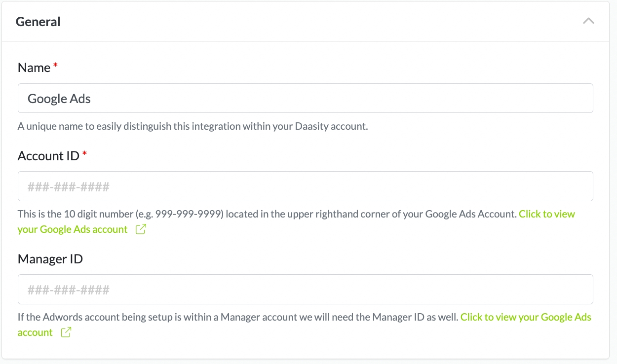This screenshot has height=364, width=617.
Task: Collapse the General section using the chevron
Action: tap(588, 21)
